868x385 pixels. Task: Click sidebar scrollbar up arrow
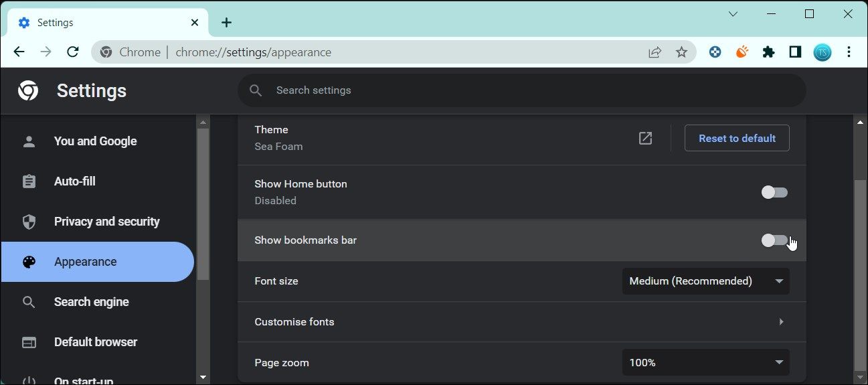[203, 122]
